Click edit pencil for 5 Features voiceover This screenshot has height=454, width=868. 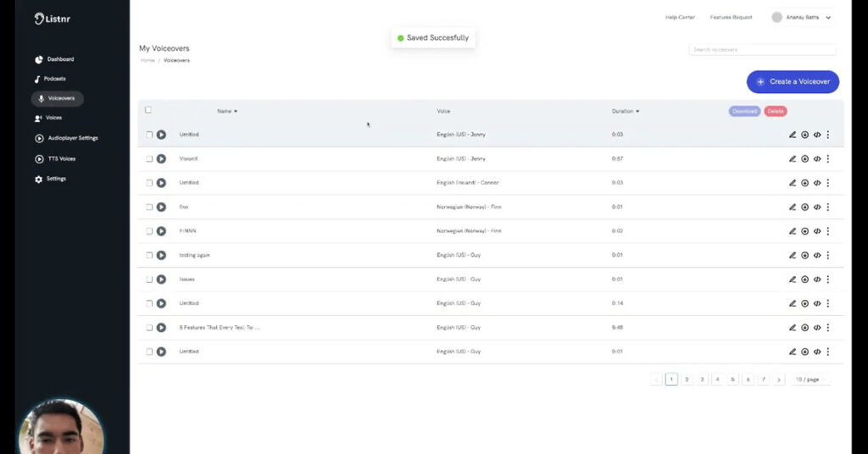pyautogui.click(x=793, y=327)
